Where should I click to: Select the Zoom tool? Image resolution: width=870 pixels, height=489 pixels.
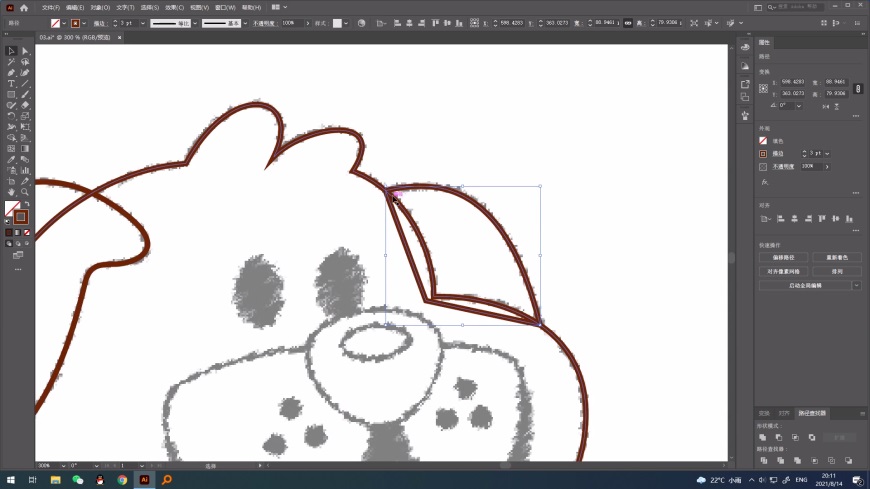coord(25,192)
